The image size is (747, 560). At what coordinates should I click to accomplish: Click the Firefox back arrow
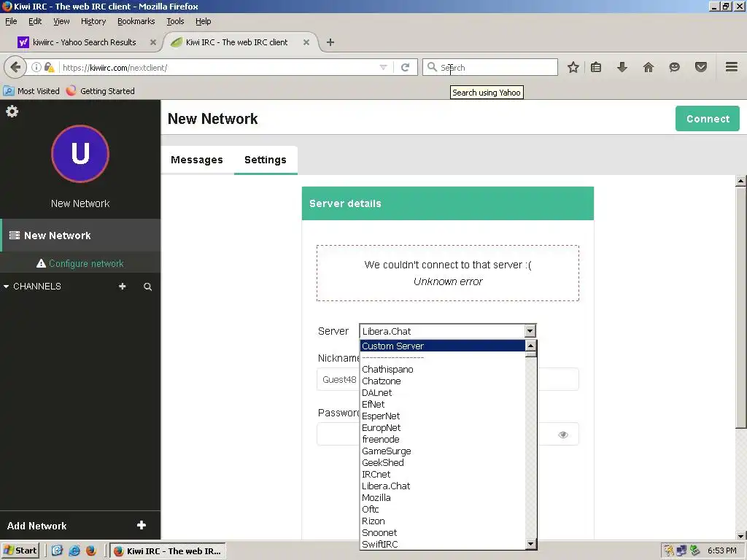click(x=15, y=67)
